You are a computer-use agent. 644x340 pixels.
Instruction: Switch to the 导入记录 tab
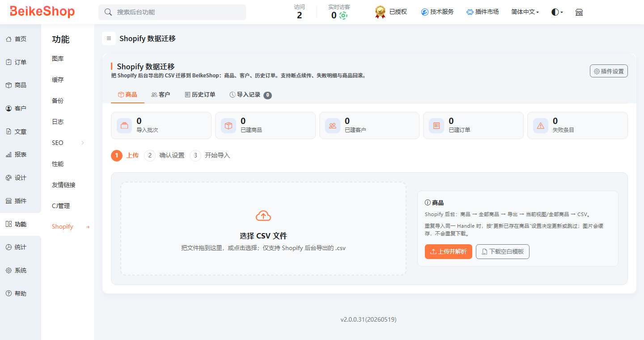pos(250,94)
